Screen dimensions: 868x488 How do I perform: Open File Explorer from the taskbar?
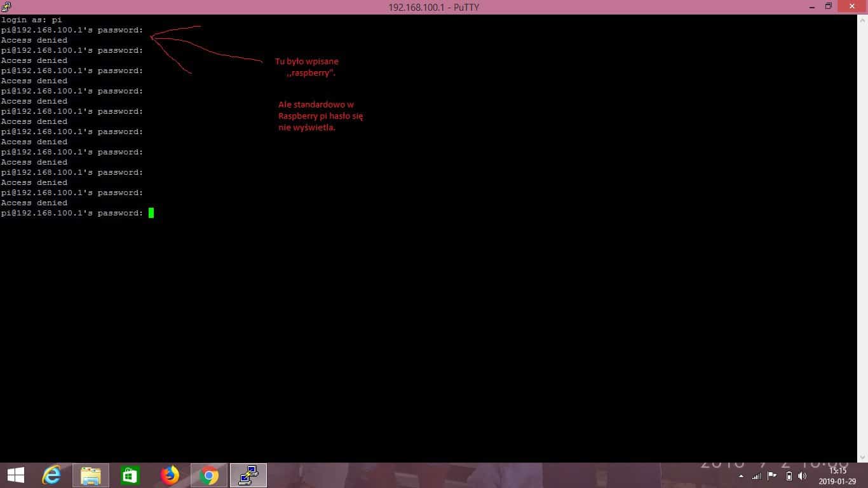coord(91,475)
